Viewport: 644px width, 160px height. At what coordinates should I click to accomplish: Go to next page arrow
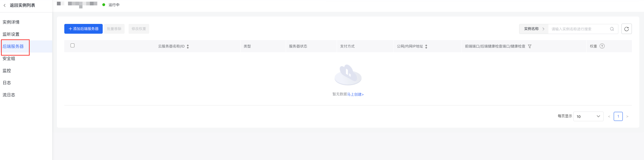[x=627, y=117]
